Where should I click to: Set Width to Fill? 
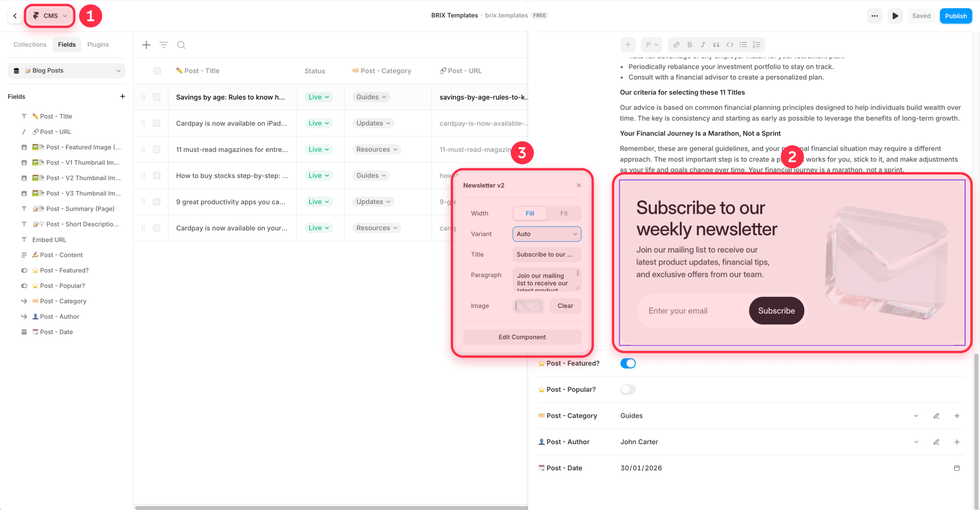[x=530, y=214]
